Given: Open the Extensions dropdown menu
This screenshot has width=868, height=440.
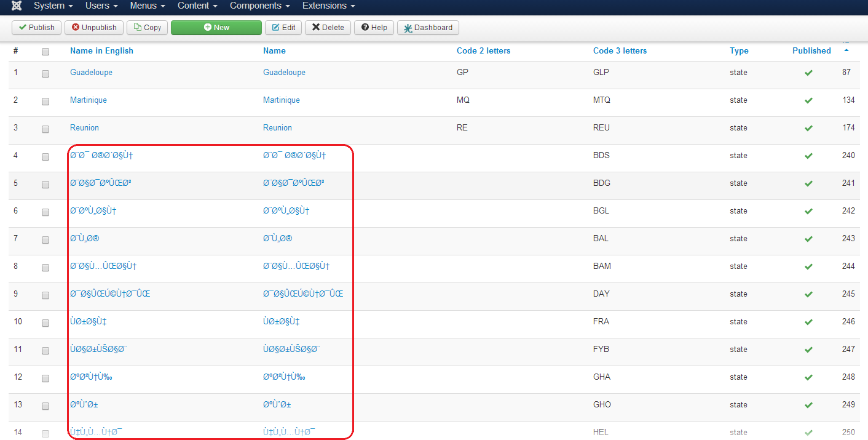Looking at the screenshot, I should pos(329,6).
